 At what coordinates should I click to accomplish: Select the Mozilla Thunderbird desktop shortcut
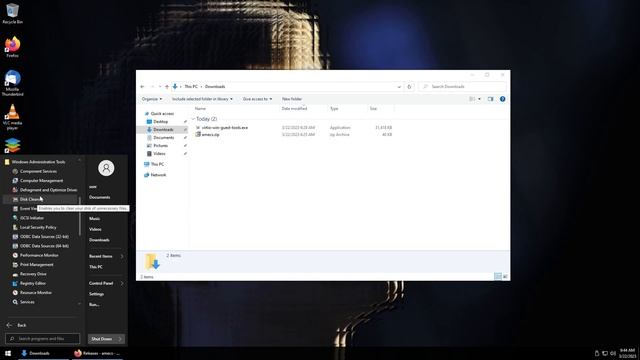(x=13, y=83)
